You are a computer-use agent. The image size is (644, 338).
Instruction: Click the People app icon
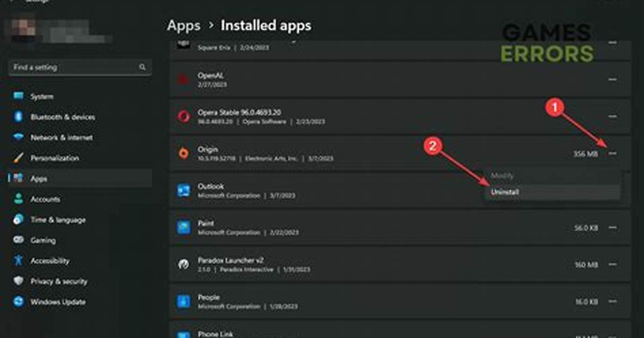[x=183, y=301]
